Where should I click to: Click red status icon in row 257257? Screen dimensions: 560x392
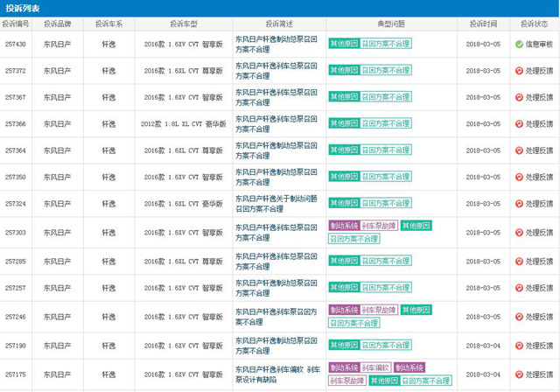click(519, 288)
